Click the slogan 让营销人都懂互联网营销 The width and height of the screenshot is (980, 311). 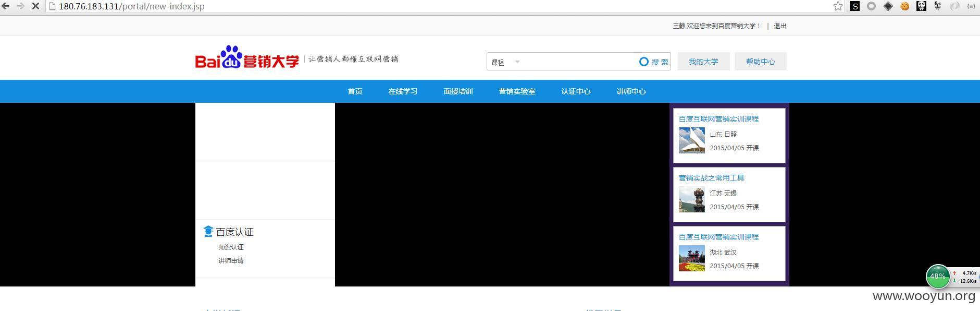pos(353,59)
